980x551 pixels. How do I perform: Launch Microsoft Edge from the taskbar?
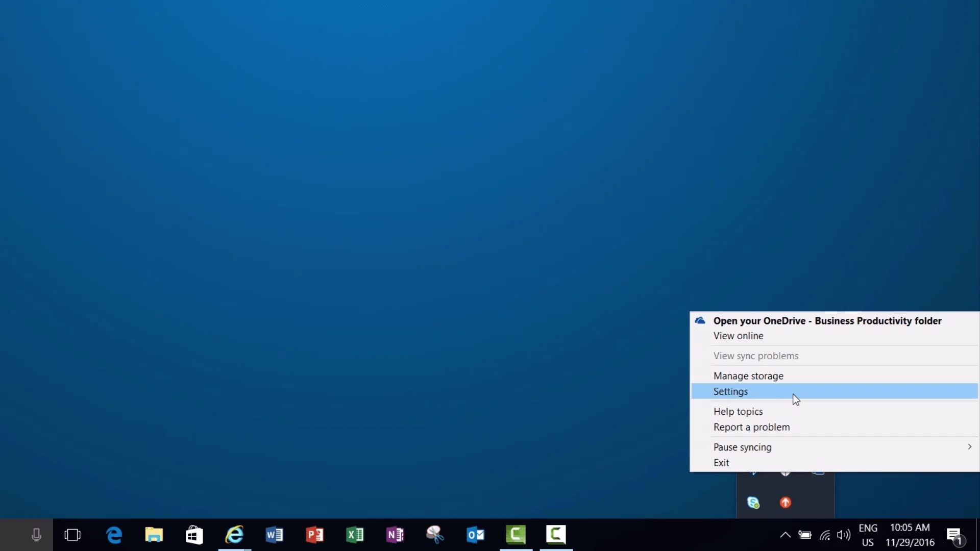click(114, 535)
